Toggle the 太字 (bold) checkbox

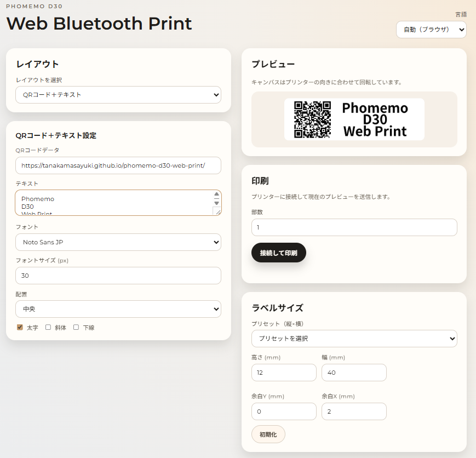(20, 327)
